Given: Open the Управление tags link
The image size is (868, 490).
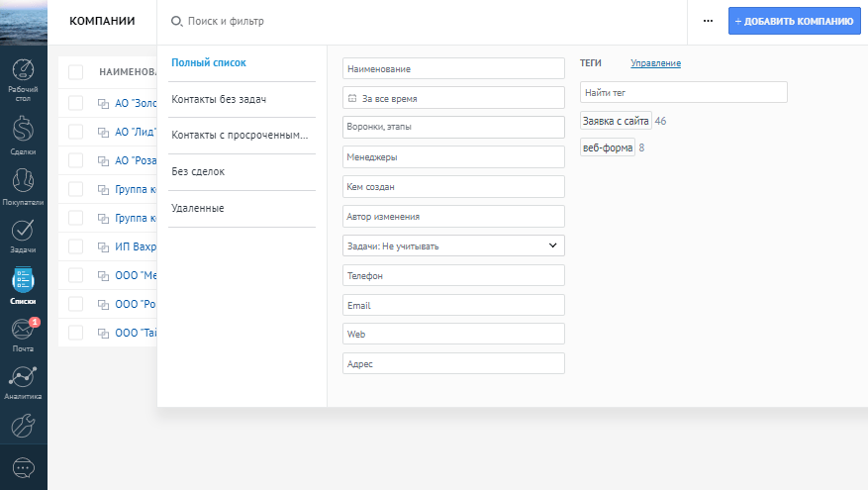Looking at the screenshot, I should point(655,64).
